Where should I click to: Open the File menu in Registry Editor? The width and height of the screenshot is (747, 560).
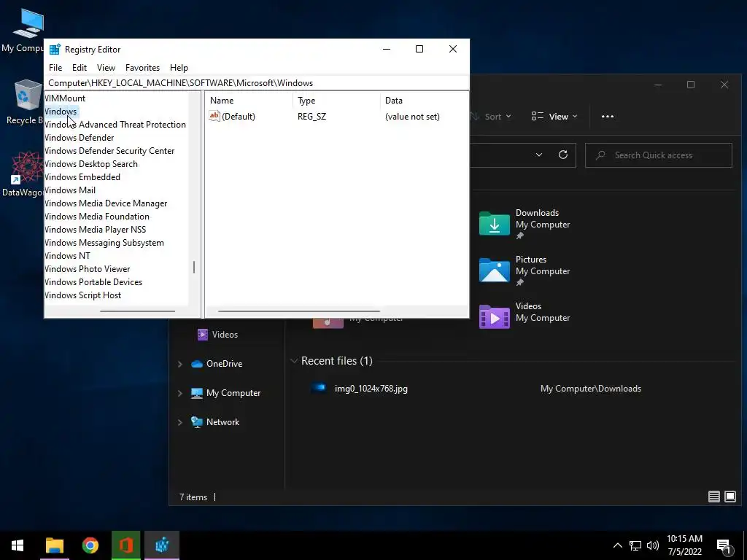[x=55, y=68]
